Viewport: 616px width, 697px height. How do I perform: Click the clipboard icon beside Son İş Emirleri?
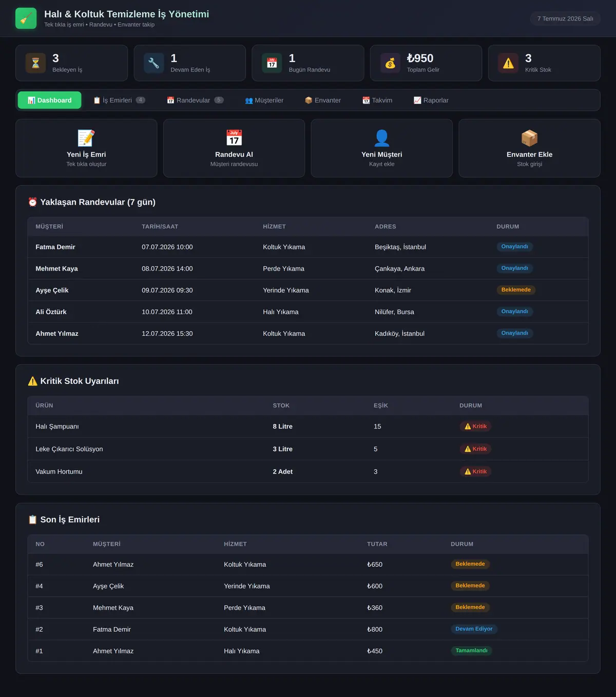click(x=33, y=519)
